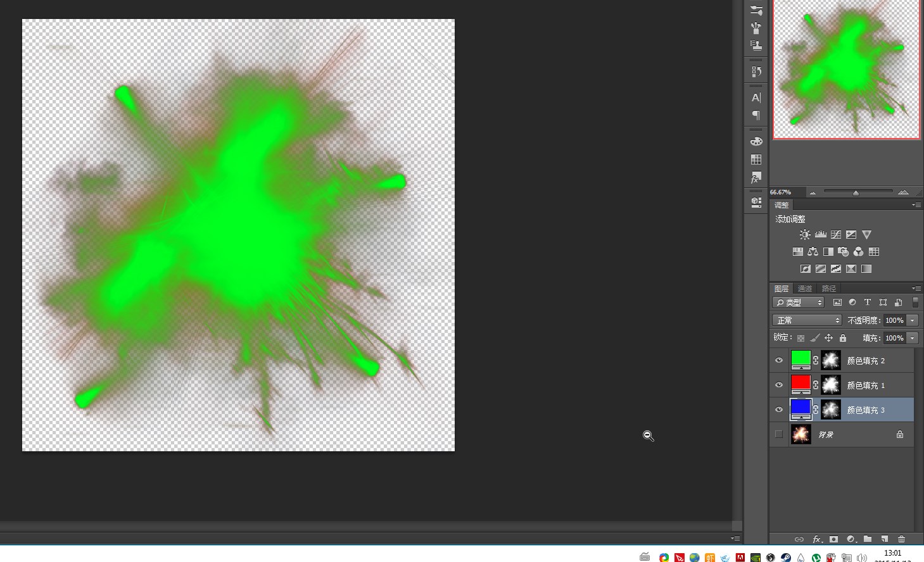Open the bottom timeline panel flyout menu
The image size is (924, 562).
[x=735, y=539]
